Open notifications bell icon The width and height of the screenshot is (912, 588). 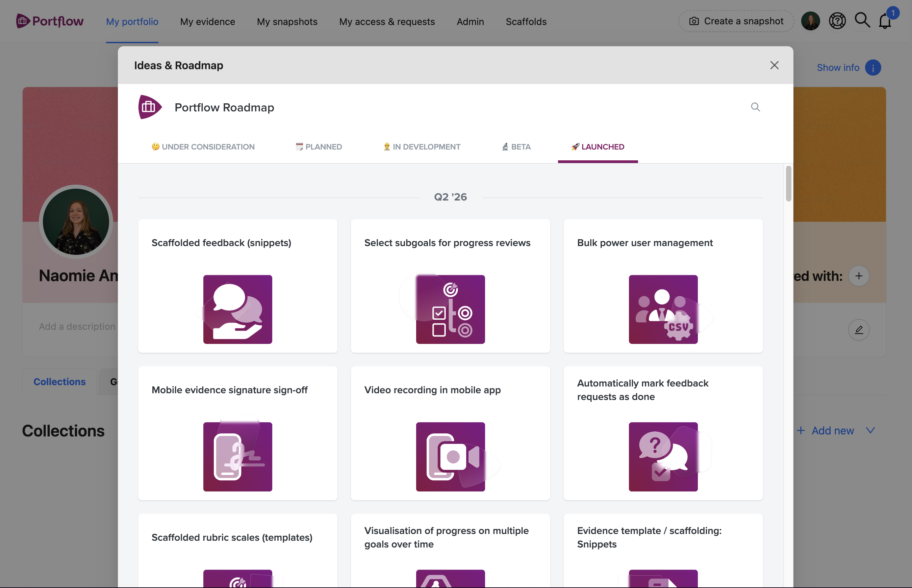pyautogui.click(x=885, y=21)
